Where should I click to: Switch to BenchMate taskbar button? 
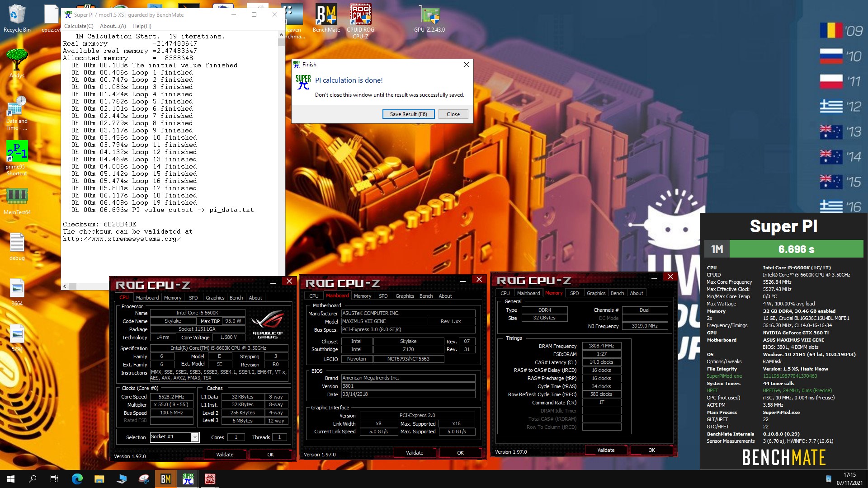click(x=166, y=479)
